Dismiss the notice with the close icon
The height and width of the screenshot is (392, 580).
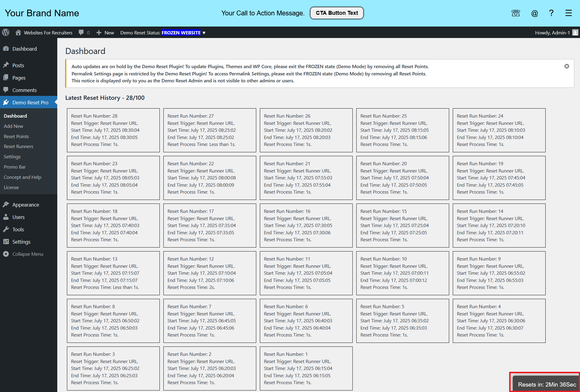tap(567, 66)
